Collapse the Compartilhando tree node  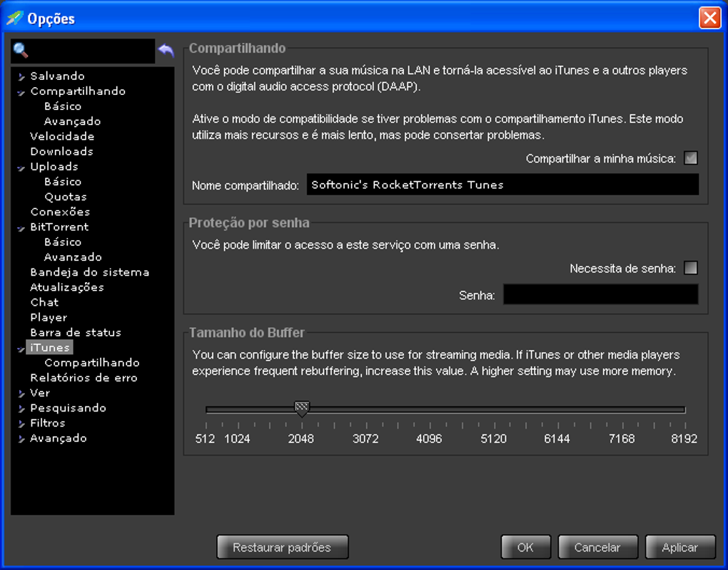click(x=21, y=91)
